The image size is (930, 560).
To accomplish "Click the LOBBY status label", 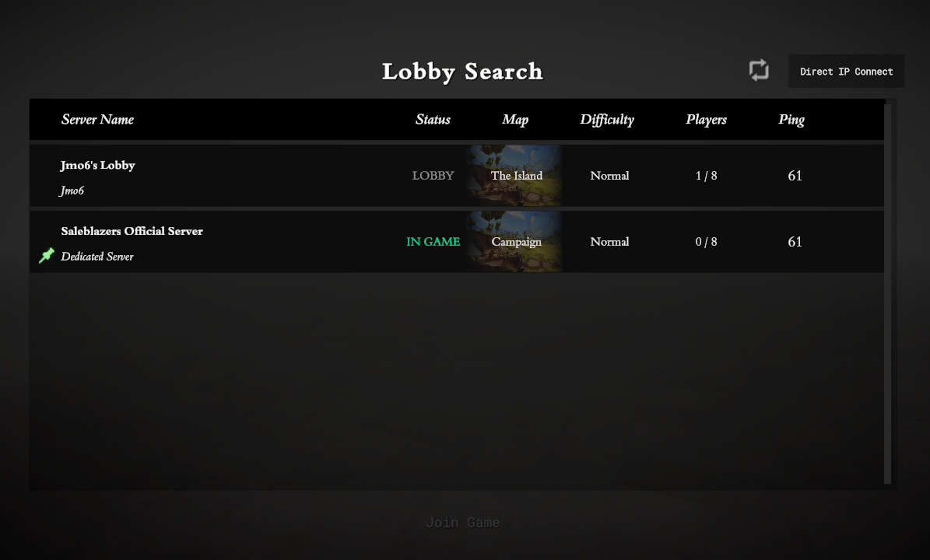I will [433, 176].
